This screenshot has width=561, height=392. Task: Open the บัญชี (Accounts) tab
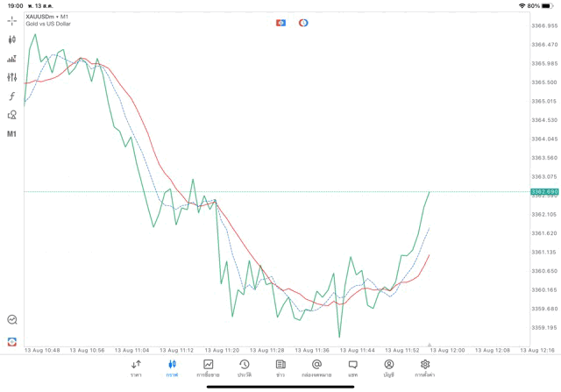(389, 368)
